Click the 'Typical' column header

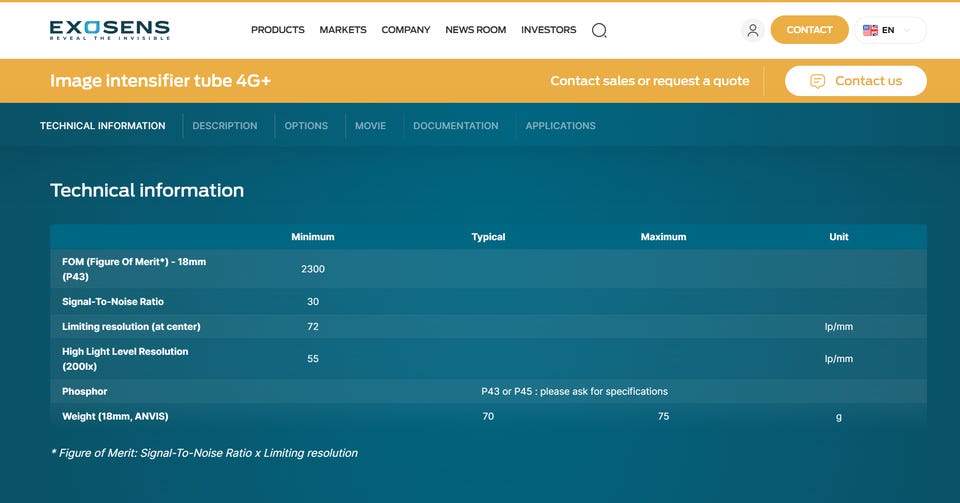coord(488,237)
